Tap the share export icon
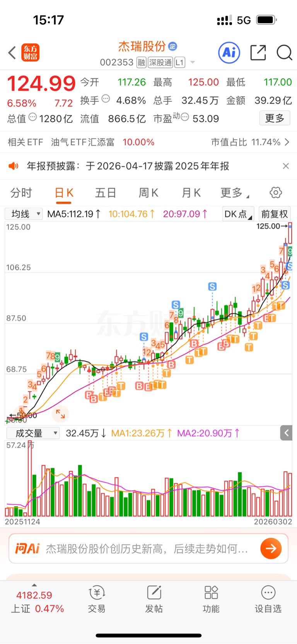 click(x=258, y=53)
